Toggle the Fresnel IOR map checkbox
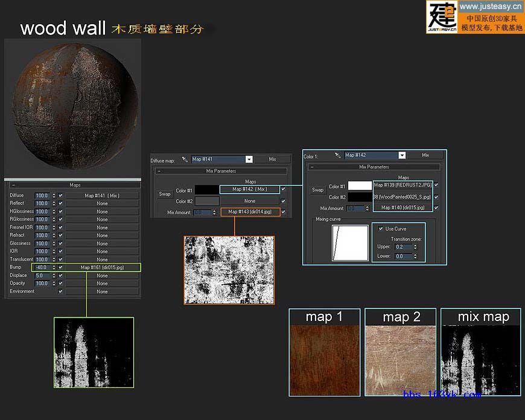Viewport: 525px width, 420px height. point(60,227)
